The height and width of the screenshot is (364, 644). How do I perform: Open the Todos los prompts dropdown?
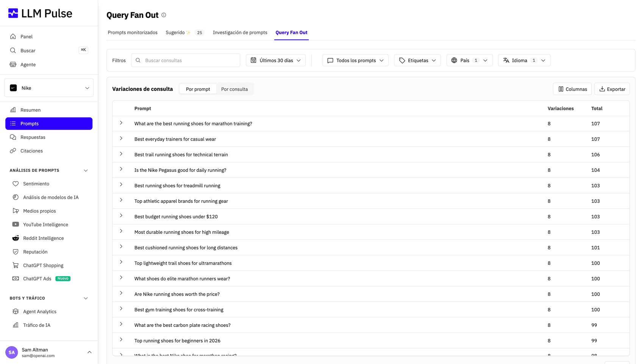pos(355,60)
